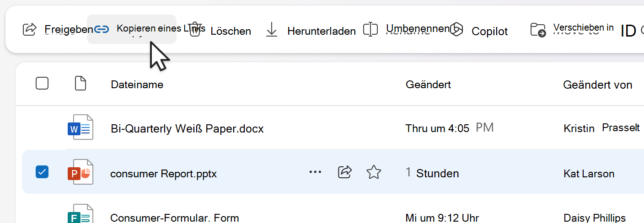Screen dimensions: 644x223
Task: Click the Freigeben share arrow icon in toolbar
Action: pyautogui.click(x=29, y=29)
